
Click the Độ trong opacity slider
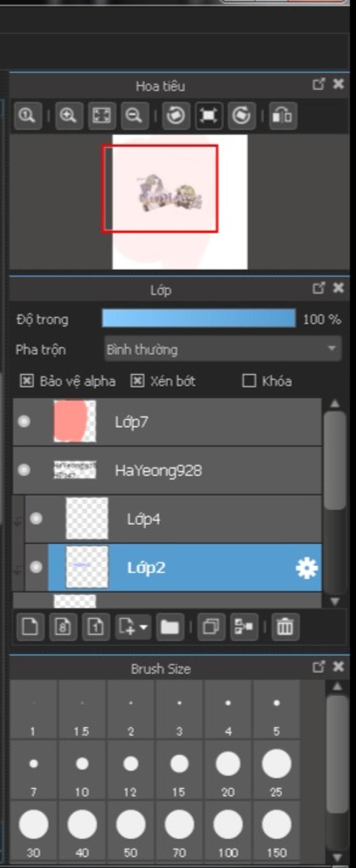[x=199, y=319]
